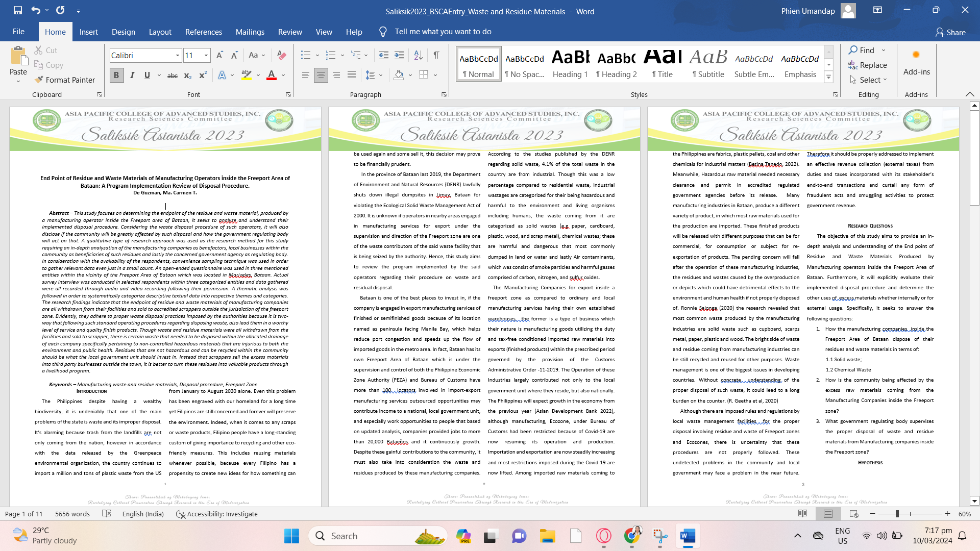Open the font color dropdown arrow
Image resolution: width=980 pixels, height=551 pixels.
(x=283, y=76)
